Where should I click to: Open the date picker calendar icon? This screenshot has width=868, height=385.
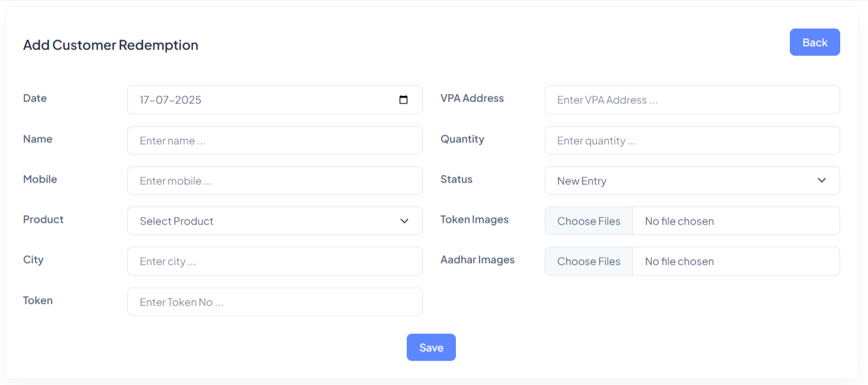point(403,100)
